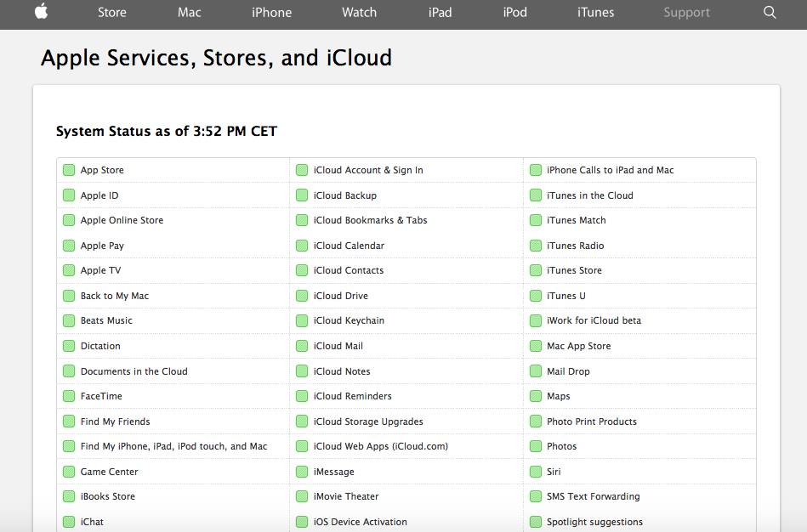Click the green icon for iCloud Mail
The width and height of the screenshot is (807, 532).
[x=302, y=346]
